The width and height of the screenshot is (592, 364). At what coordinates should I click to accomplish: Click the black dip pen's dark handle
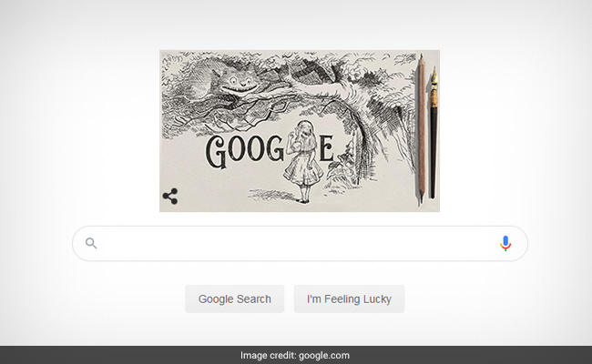[x=433, y=151]
